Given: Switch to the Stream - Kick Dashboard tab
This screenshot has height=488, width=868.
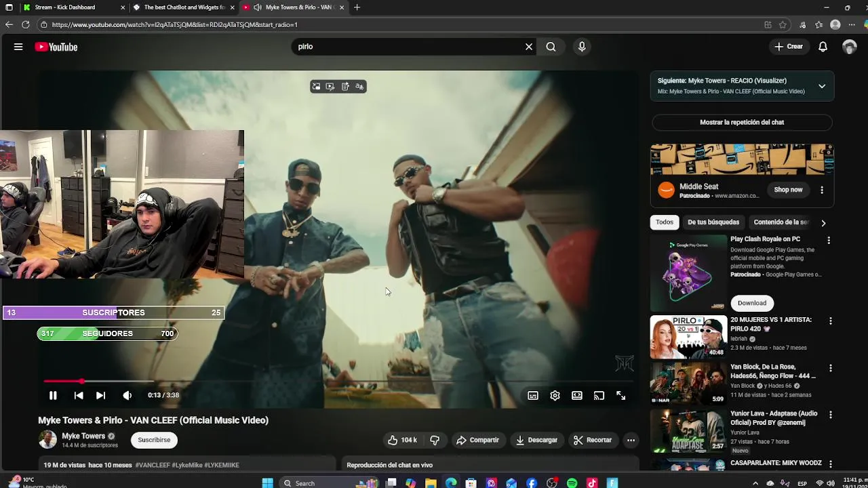Looking at the screenshot, I should pos(73,7).
